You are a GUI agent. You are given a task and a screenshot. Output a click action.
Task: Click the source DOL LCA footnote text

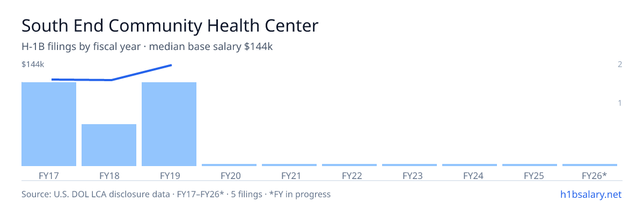[x=176, y=194]
